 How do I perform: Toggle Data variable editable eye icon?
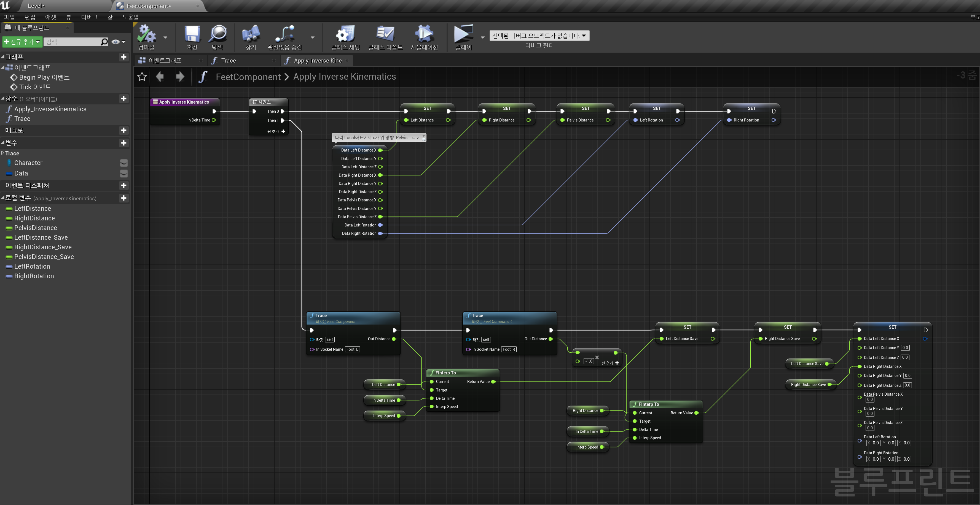[124, 174]
